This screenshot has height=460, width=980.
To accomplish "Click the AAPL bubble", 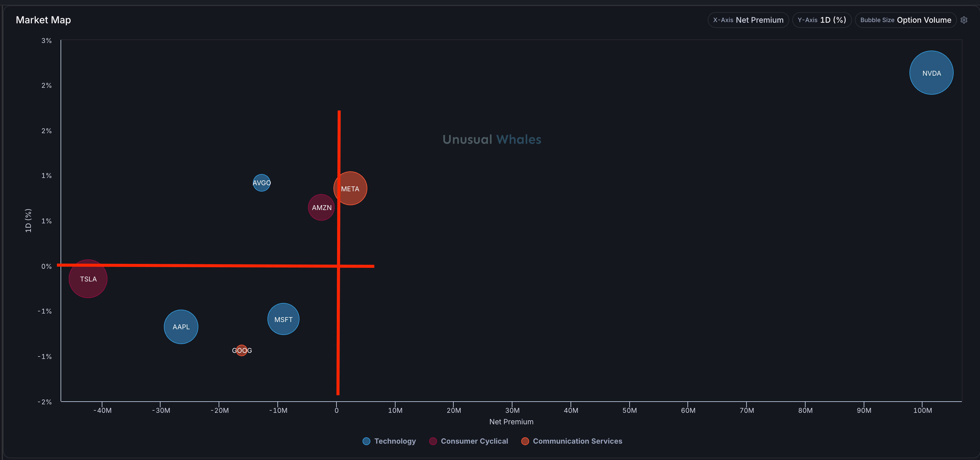I will (181, 327).
